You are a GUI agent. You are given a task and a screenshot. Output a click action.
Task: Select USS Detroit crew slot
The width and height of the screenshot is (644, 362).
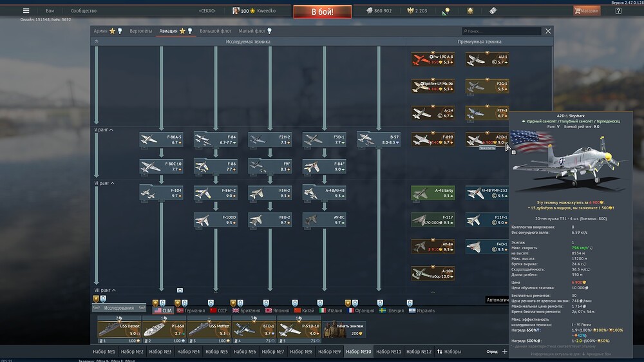pos(119,330)
